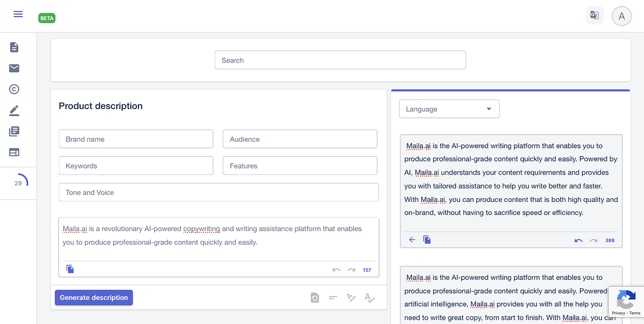Open the Language dropdown
644x324 pixels.
[449, 109]
